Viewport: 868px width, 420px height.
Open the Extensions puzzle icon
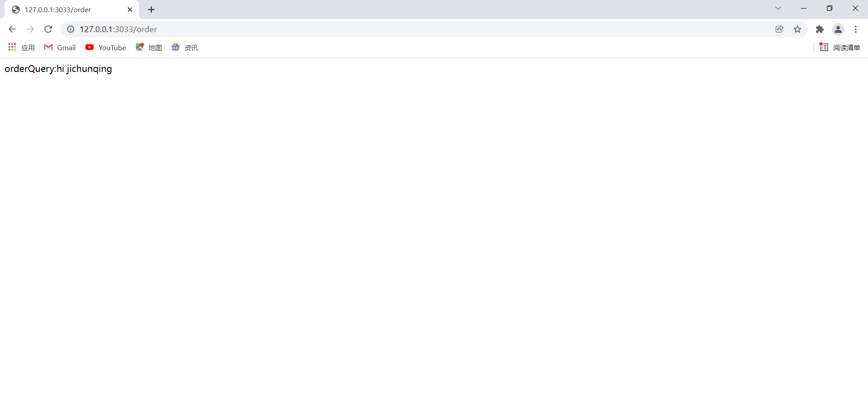click(x=820, y=29)
